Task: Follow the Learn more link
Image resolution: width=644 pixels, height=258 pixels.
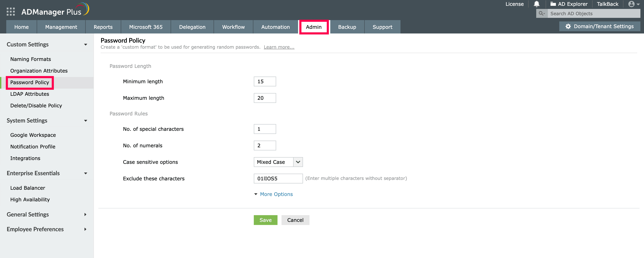Action: click(279, 47)
